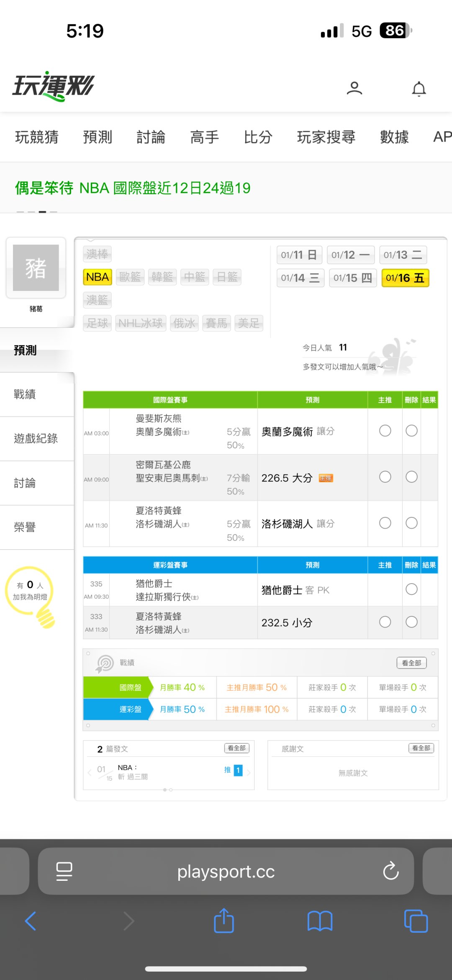Open the green 偶是笨待 NBA headline
Screen dimensions: 452x980
tap(133, 188)
